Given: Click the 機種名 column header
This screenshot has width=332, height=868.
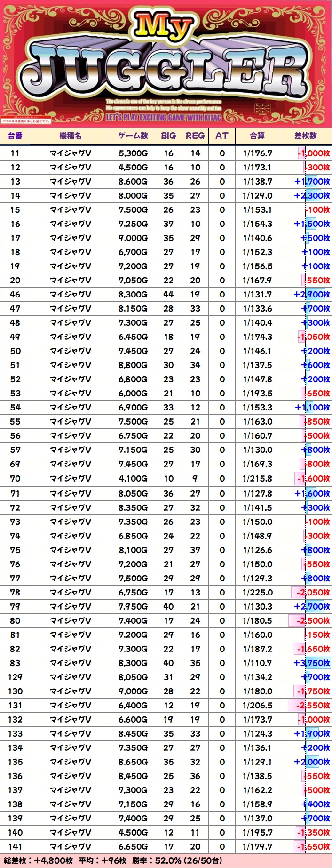Looking at the screenshot, I should click(71, 136).
